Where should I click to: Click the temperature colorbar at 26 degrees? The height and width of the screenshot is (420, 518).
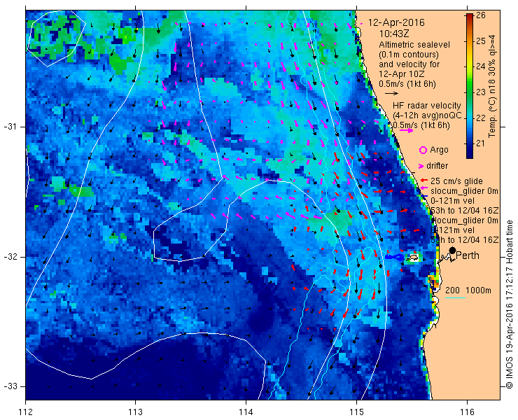[x=470, y=15]
